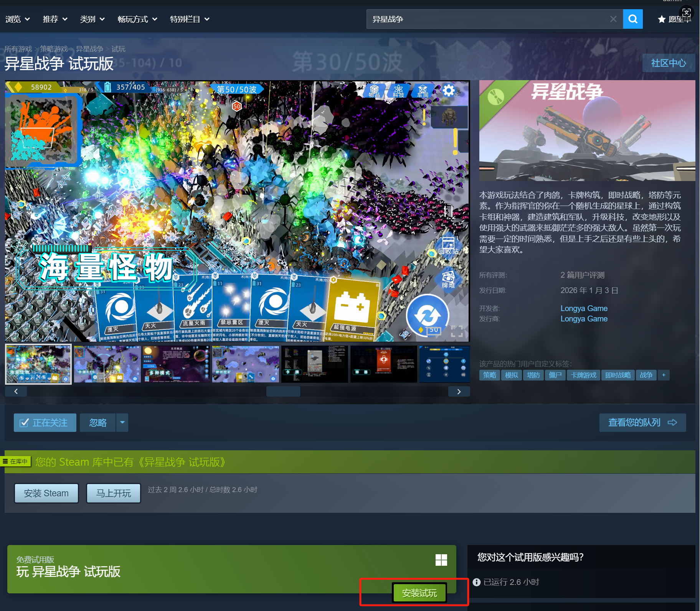Open the 浏览 dropdown menu
Image resolution: width=700 pixels, height=611 pixels.
tap(18, 19)
